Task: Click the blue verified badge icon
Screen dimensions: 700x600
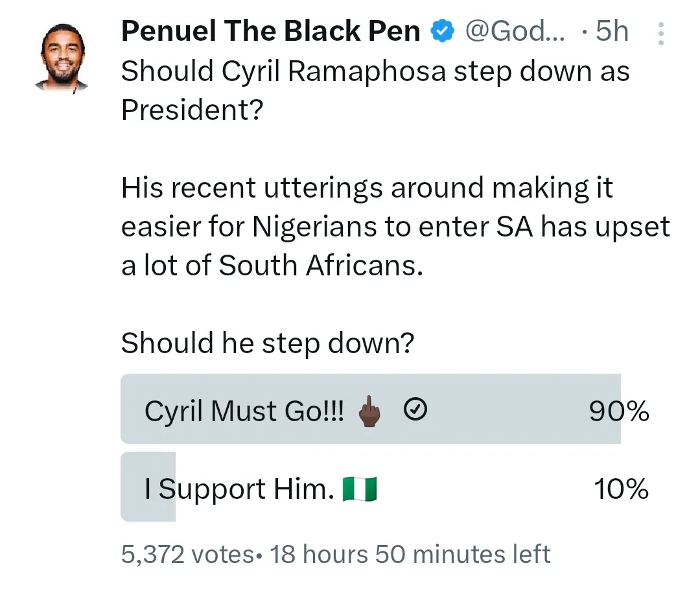Action: coord(444,31)
